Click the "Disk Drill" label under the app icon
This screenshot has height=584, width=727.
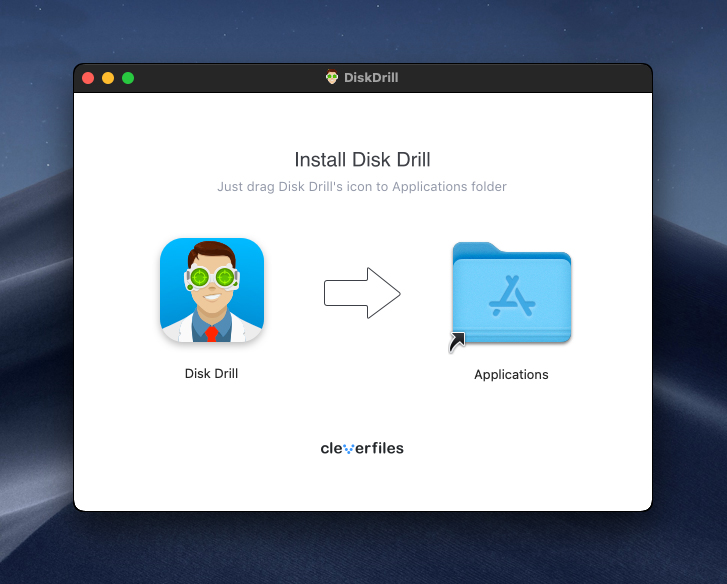tap(211, 374)
